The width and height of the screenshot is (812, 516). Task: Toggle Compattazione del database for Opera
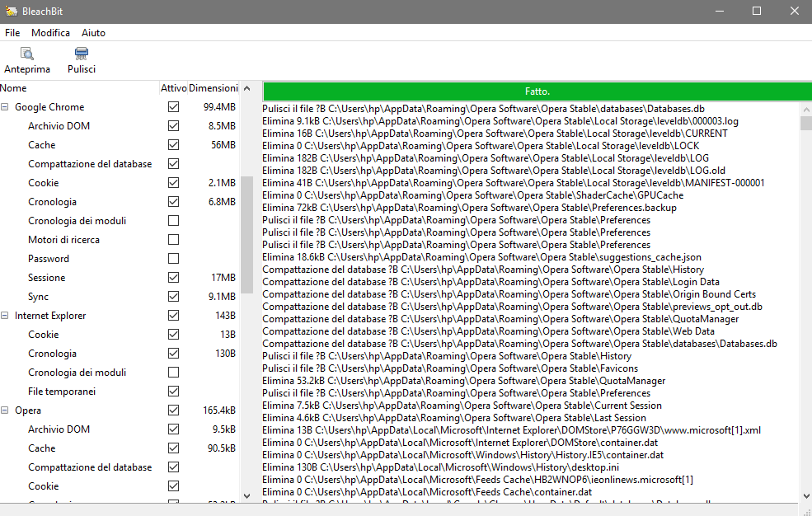click(173, 467)
